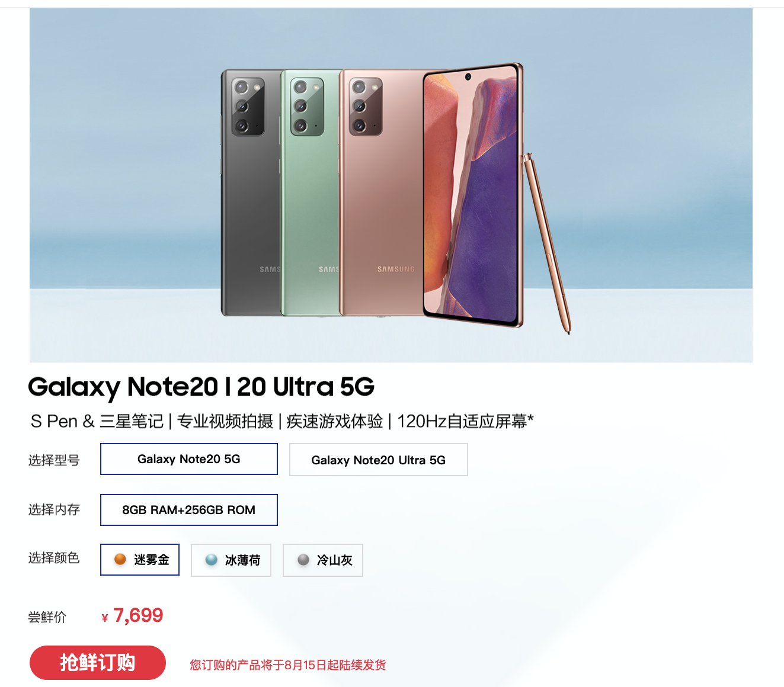Select the Galaxy Note20 5G model

(x=189, y=459)
